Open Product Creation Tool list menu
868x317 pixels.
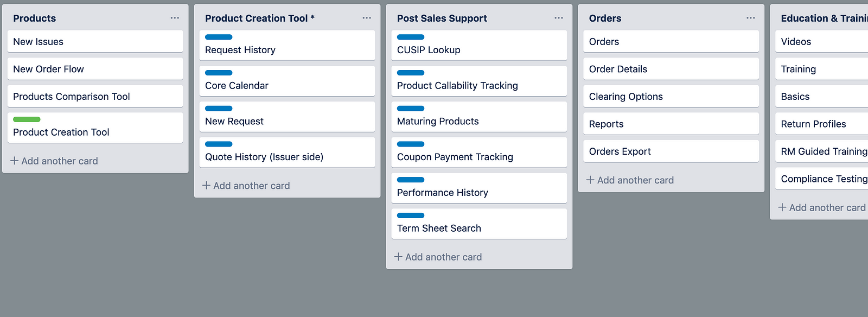coord(367,18)
